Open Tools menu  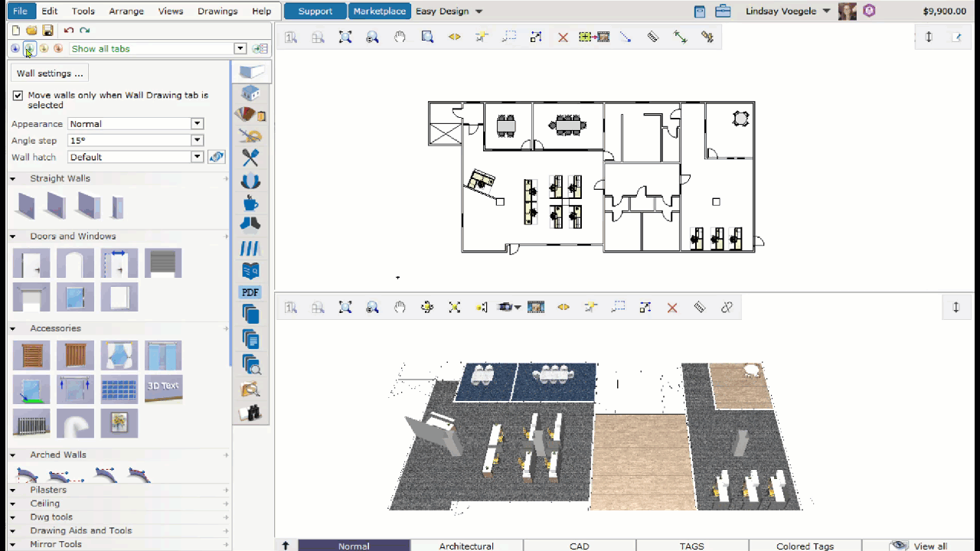83,11
